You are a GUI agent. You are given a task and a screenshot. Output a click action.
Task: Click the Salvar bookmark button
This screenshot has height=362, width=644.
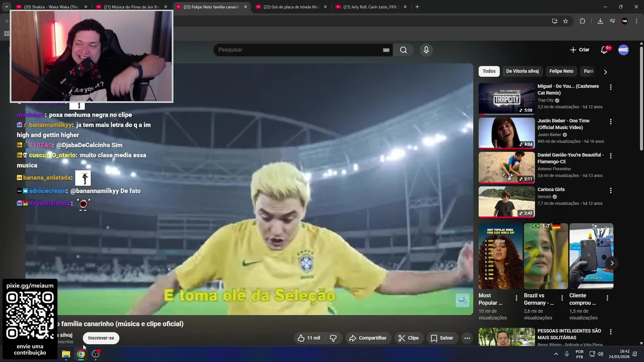click(442, 338)
